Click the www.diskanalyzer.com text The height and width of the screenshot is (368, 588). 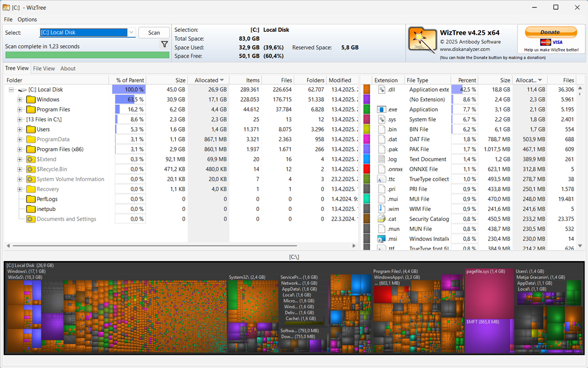[465, 49]
